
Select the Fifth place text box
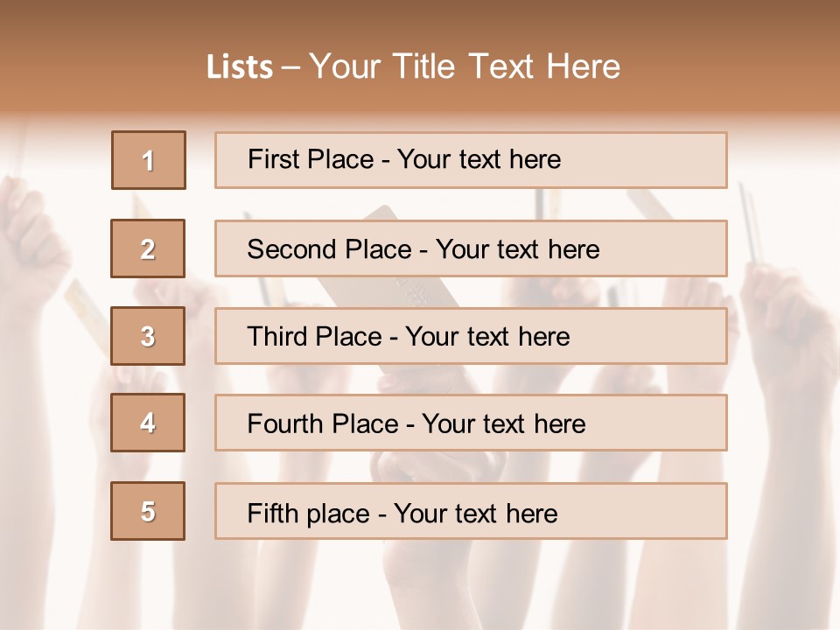[x=471, y=511]
